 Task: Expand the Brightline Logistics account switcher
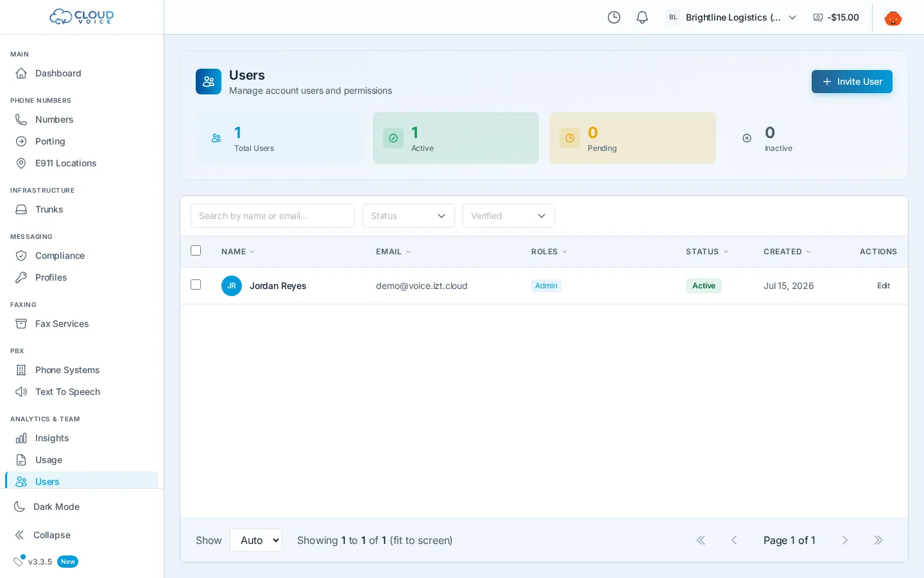click(732, 17)
